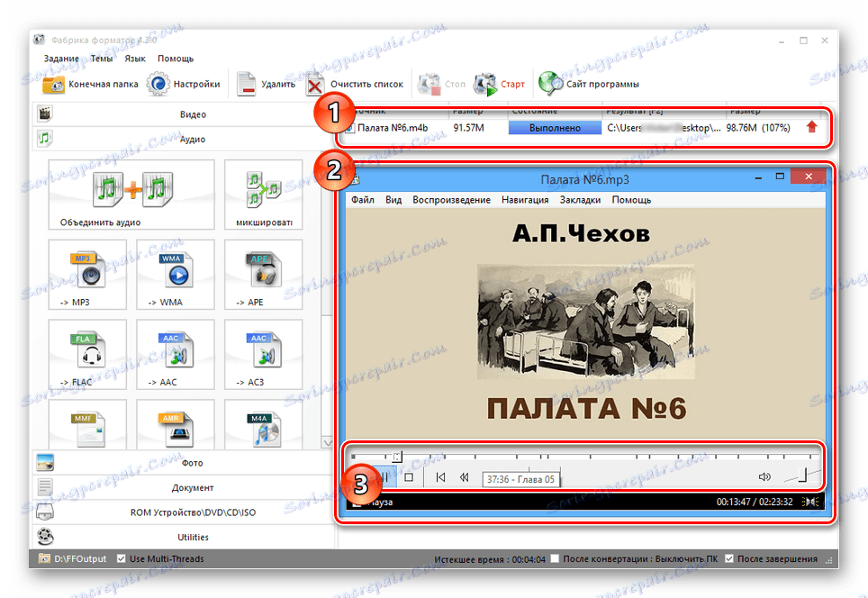Click Очистить список to clear task list

pyautogui.click(x=356, y=84)
